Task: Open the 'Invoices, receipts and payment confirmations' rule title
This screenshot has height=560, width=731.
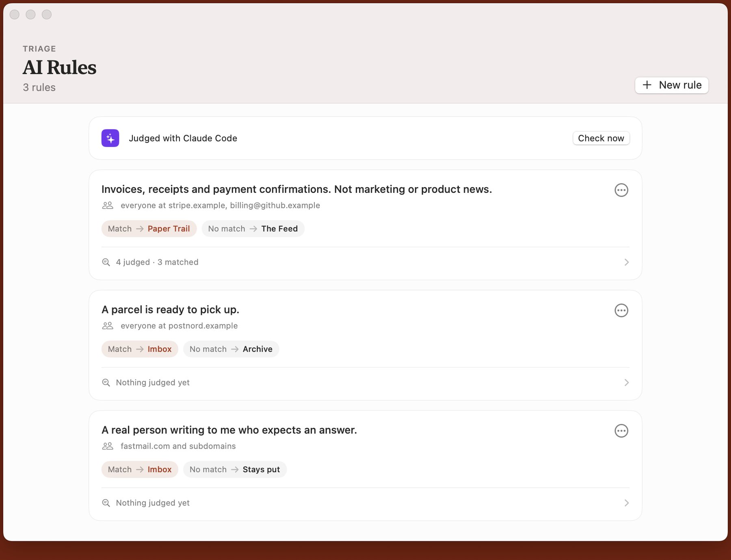Action: point(296,189)
